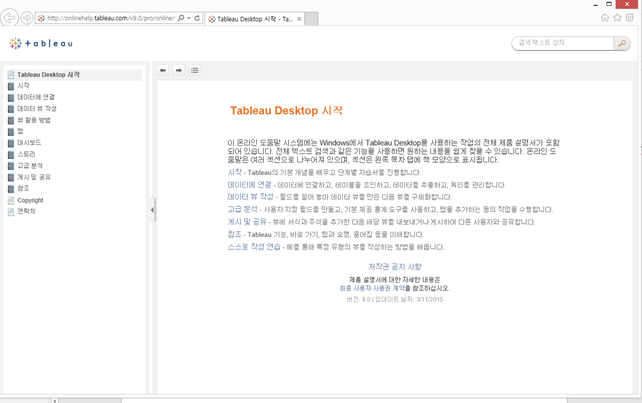Close the Tableau Desktop 시작 browser tab
The width and height of the screenshot is (642, 403).
click(x=299, y=19)
